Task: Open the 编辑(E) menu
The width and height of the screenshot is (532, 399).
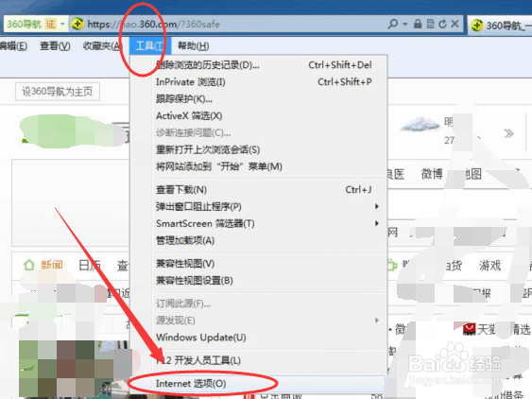Action: tap(13, 45)
